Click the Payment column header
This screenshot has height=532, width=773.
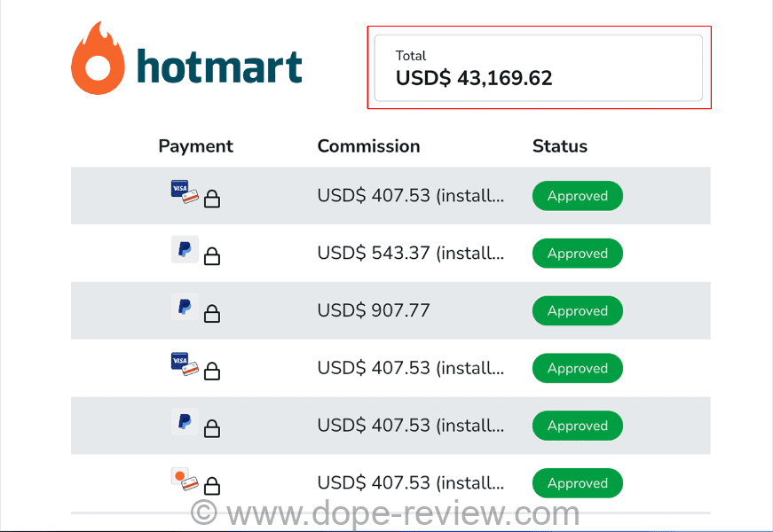click(x=195, y=146)
